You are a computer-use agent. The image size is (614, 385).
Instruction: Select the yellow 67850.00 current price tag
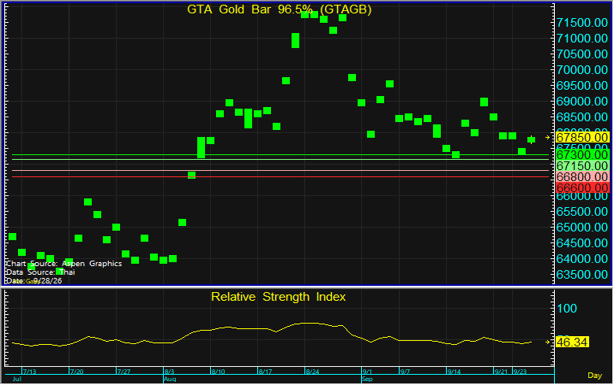(x=582, y=137)
